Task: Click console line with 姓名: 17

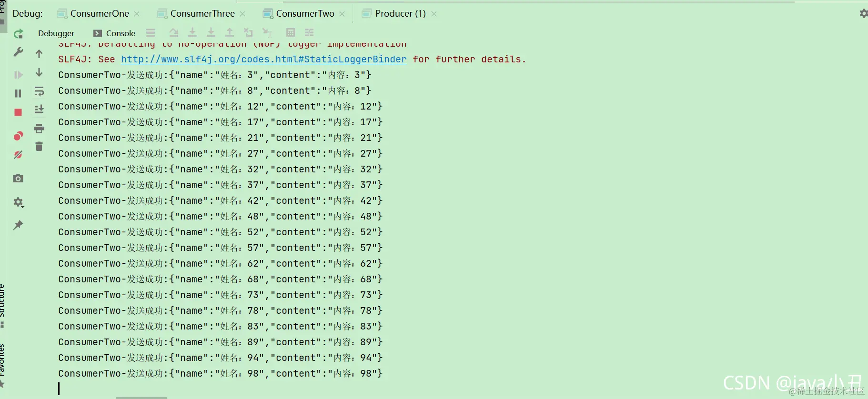Action: 221,122
